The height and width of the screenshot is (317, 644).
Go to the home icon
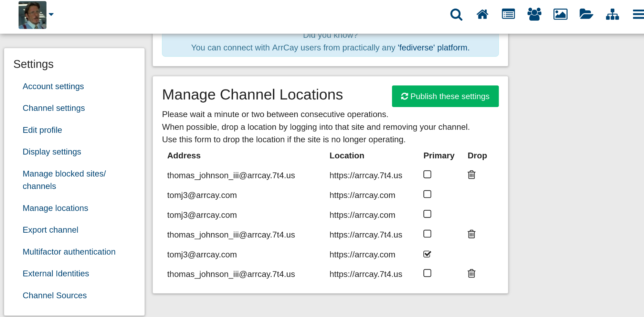click(482, 14)
